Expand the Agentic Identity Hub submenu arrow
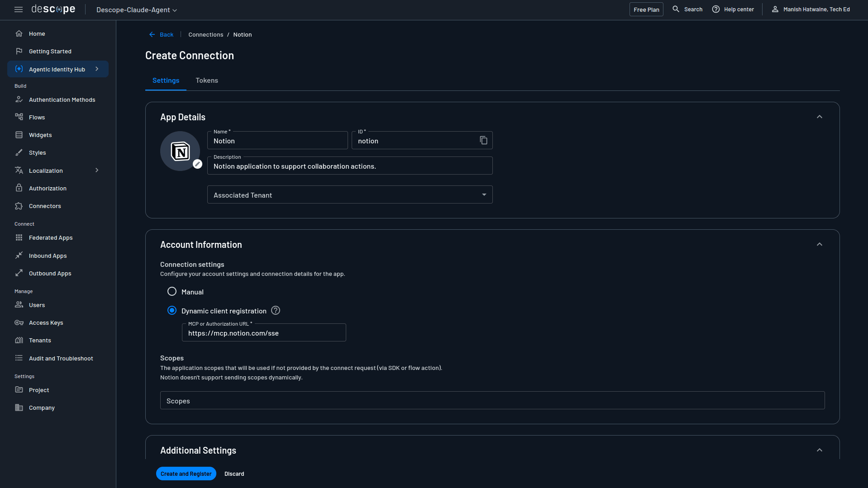Screen dimensions: 868x488 click(x=97, y=69)
